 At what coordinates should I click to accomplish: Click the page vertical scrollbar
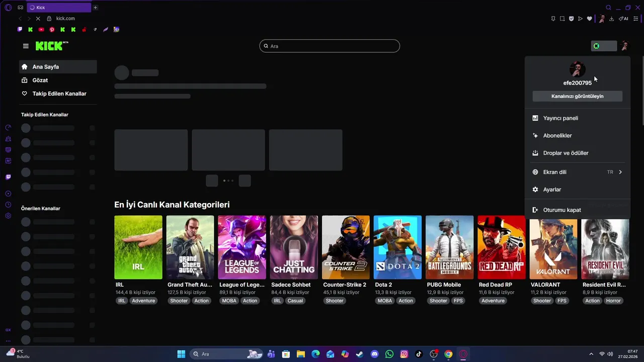click(x=642, y=90)
